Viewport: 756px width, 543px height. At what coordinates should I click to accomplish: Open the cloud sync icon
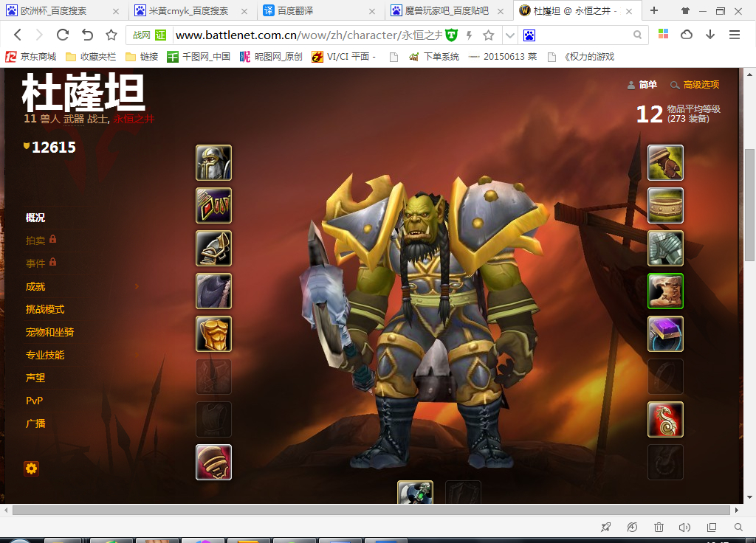[x=687, y=35]
